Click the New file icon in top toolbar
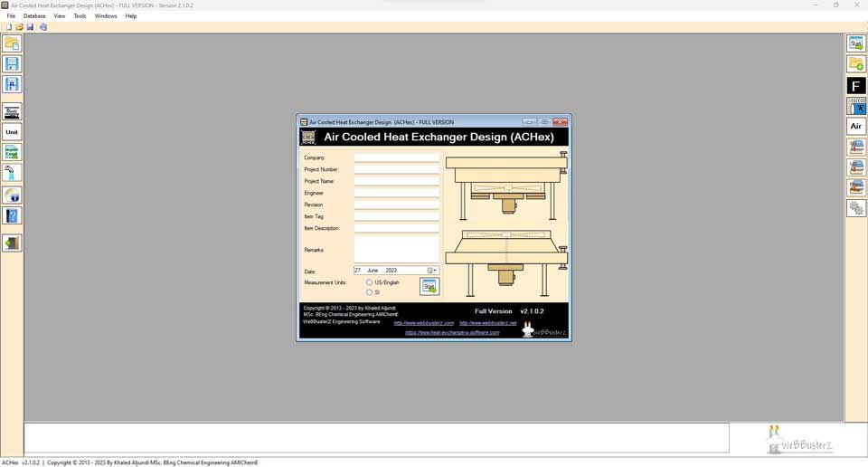Viewport: 868px width, 467px height. click(x=9, y=26)
